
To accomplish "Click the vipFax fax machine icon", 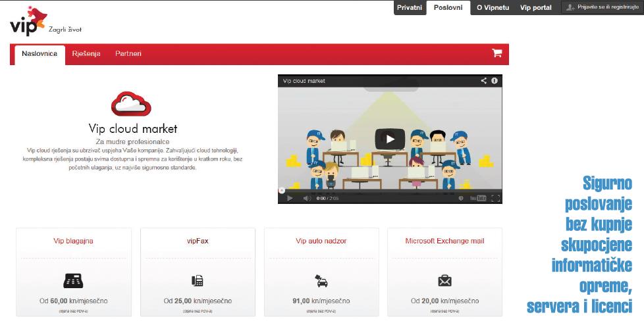I will pos(197,280).
